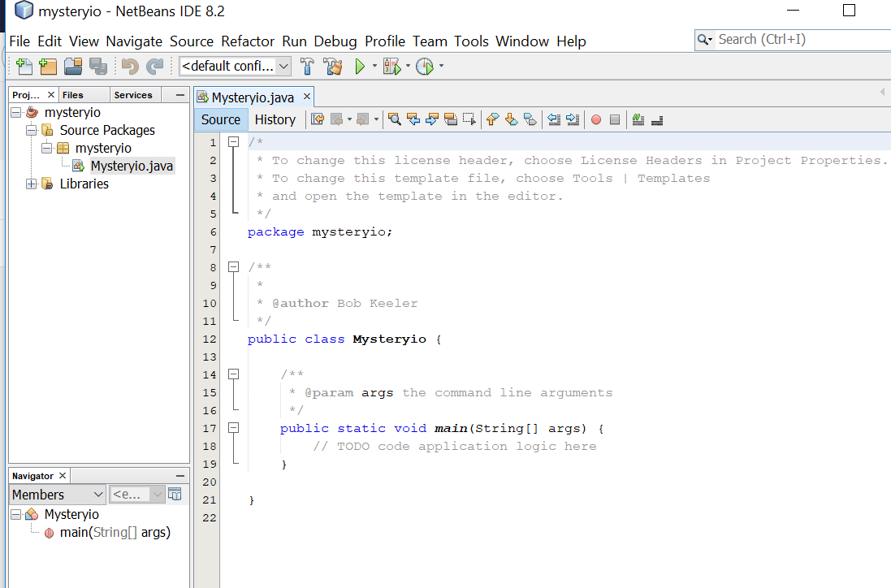Image resolution: width=891 pixels, height=588 pixels.
Task: Click the Redo arrow icon
Action: click(x=154, y=67)
